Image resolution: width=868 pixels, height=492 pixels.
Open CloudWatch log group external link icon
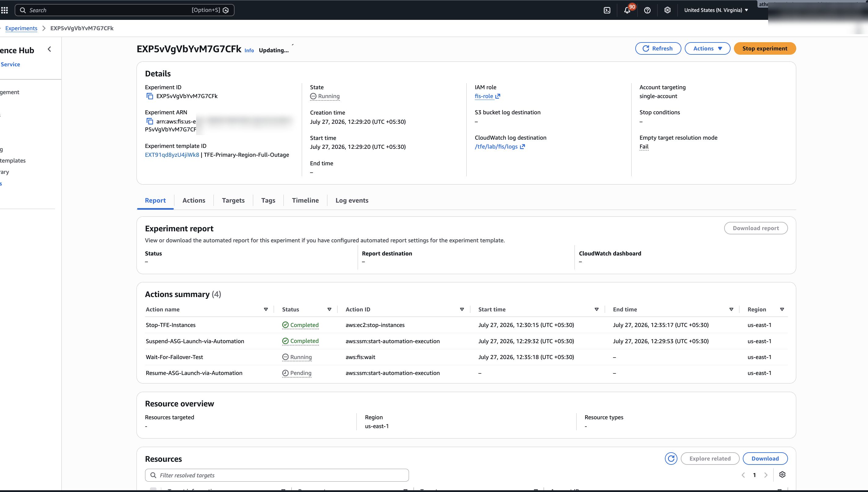click(x=522, y=147)
